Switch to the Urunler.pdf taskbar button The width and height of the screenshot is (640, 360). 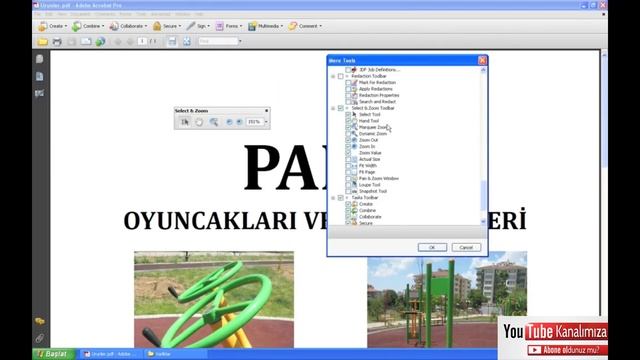110,354
